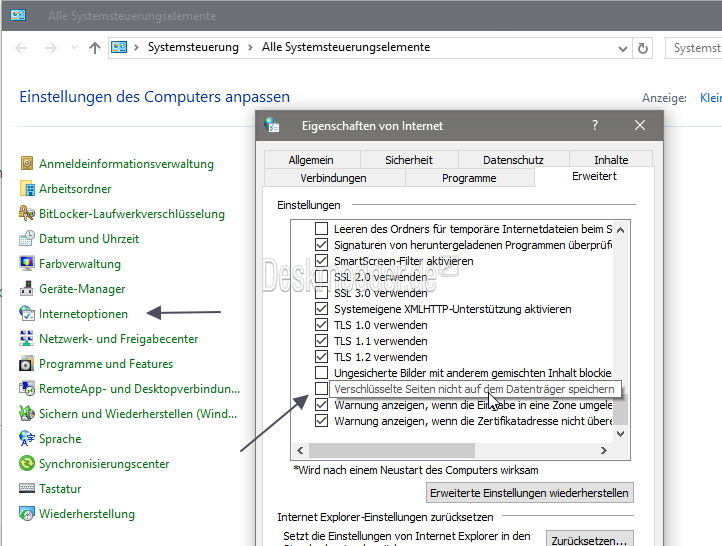The height and width of the screenshot is (546, 722).
Task: Open the Inhalte tab
Action: [x=611, y=160]
